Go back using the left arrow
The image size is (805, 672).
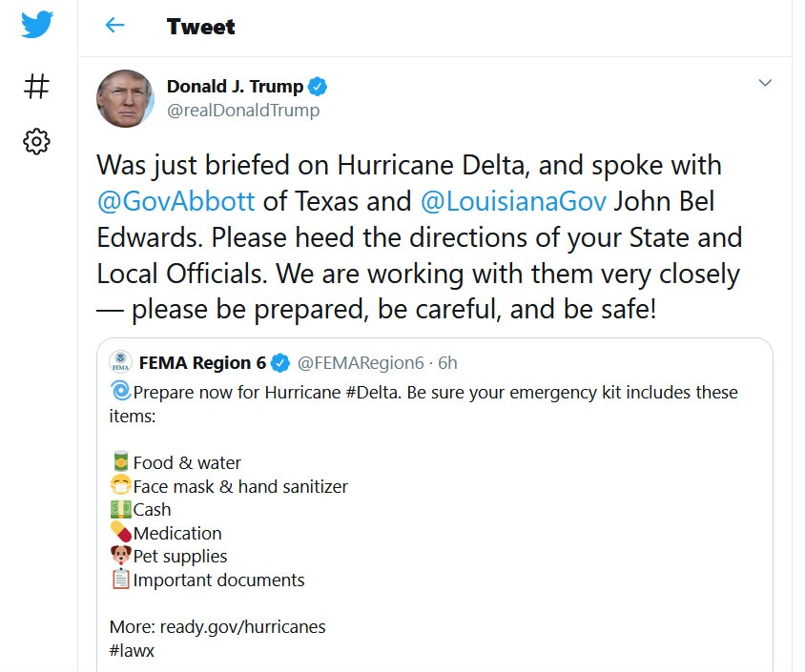click(114, 25)
